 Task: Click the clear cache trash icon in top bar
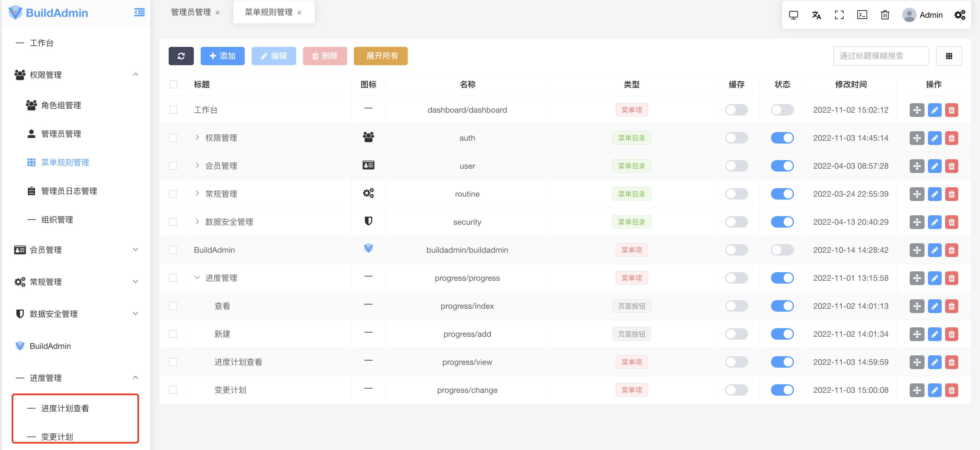pyautogui.click(x=885, y=15)
